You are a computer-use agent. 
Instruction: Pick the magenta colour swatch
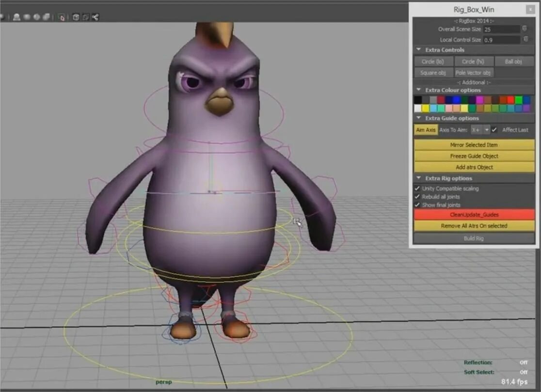pos(480,100)
